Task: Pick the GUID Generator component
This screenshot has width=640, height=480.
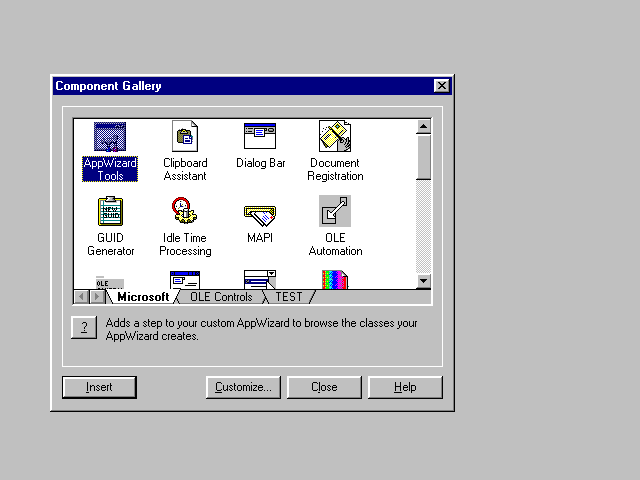Action: [x=110, y=212]
